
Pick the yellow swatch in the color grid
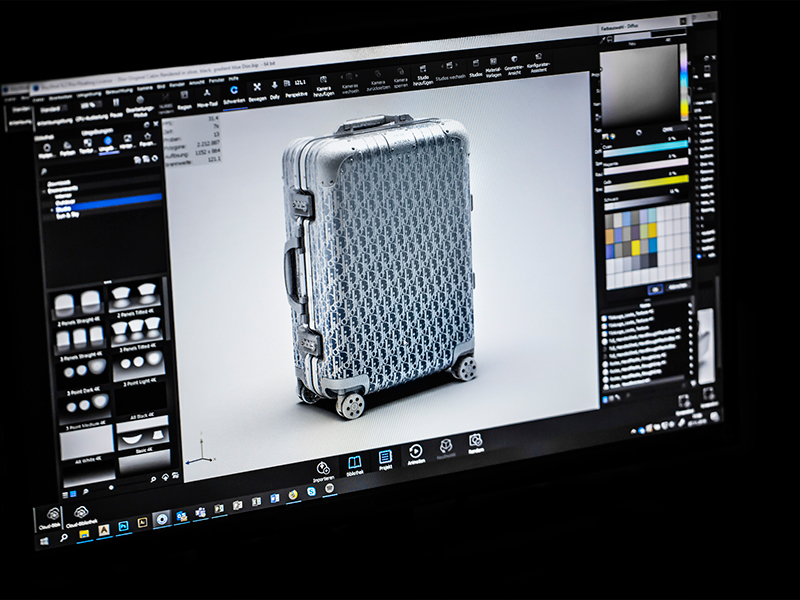click(x=635, y=248)
